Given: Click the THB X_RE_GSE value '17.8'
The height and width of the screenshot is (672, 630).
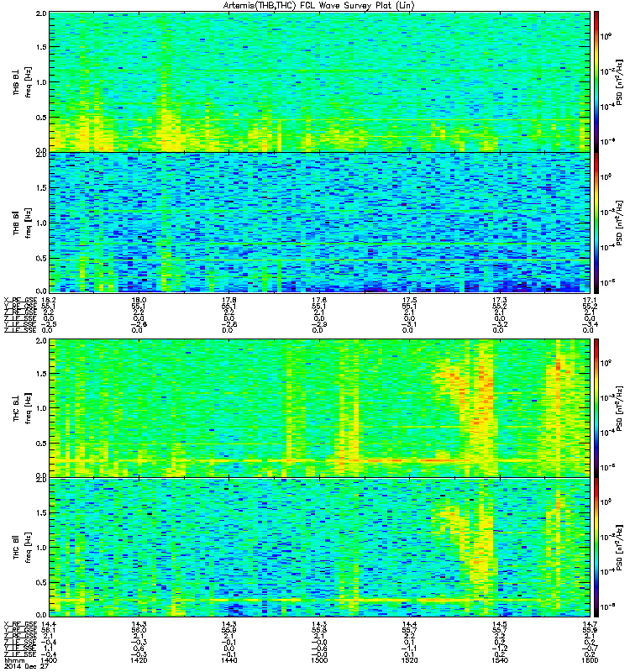Looking at the screenshot, I should coord(229,300).
